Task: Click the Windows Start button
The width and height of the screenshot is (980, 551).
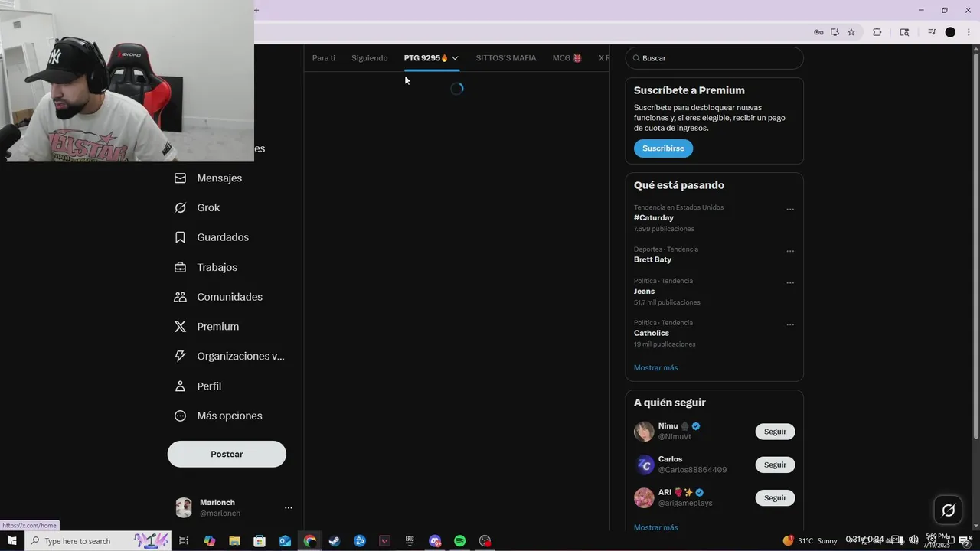Action: (x=11, y=541)
